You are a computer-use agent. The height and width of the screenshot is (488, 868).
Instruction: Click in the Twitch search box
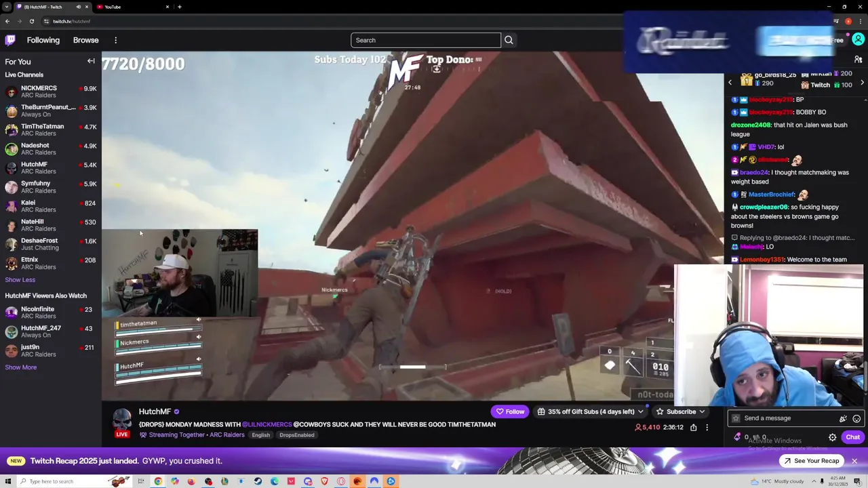coord(426,40)
